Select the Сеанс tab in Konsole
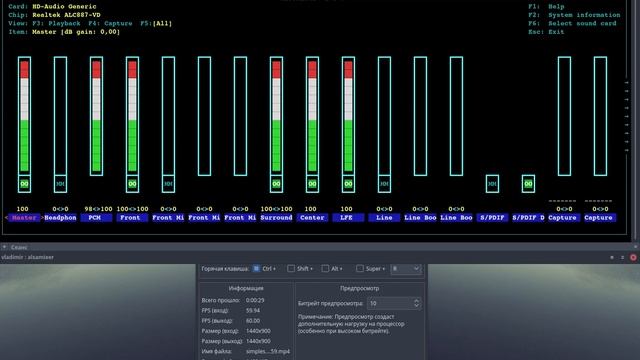Viewport: 640px width, 360px height. pyautogui.click(x=19, y=247)
